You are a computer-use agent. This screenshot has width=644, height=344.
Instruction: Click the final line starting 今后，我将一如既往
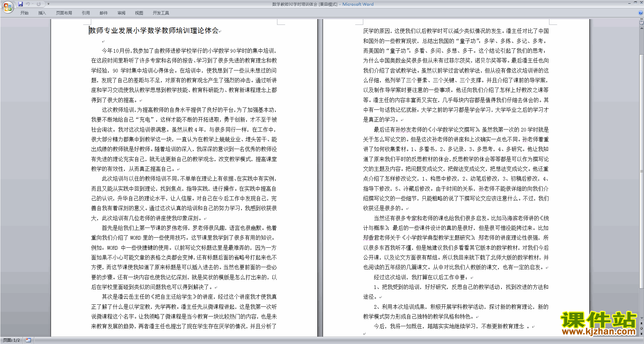point(452,326)
